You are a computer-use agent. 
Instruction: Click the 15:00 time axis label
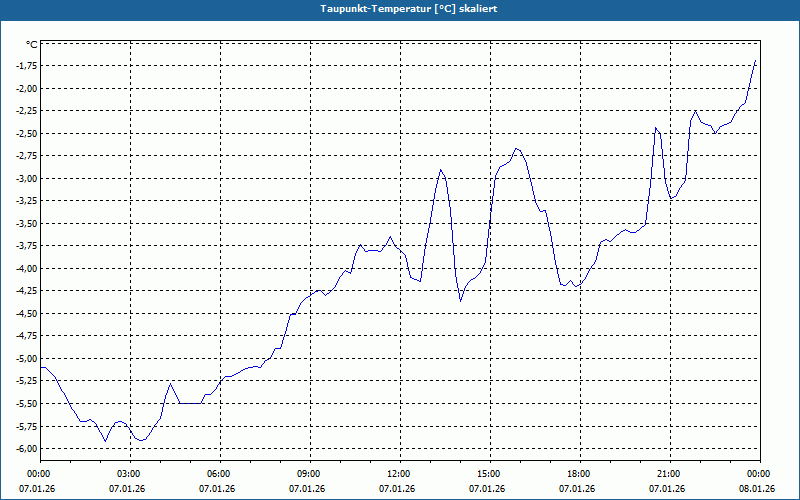490,474
